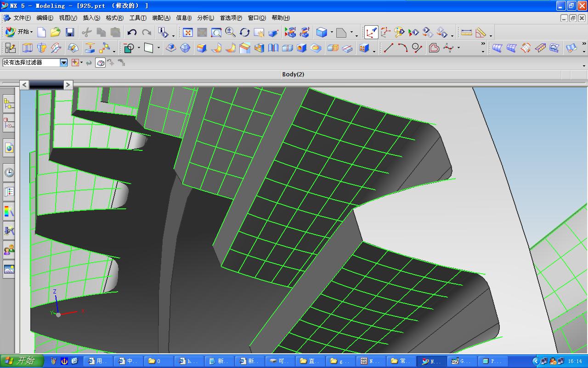Expand the datum plane dropdown arrow
Screen dimensions: 588x368
tap(158, 48)
